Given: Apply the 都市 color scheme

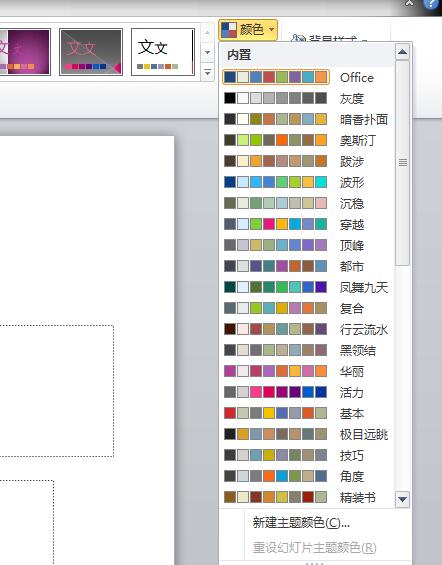Looking at the screenshot, I should click(x=307, y=266).
